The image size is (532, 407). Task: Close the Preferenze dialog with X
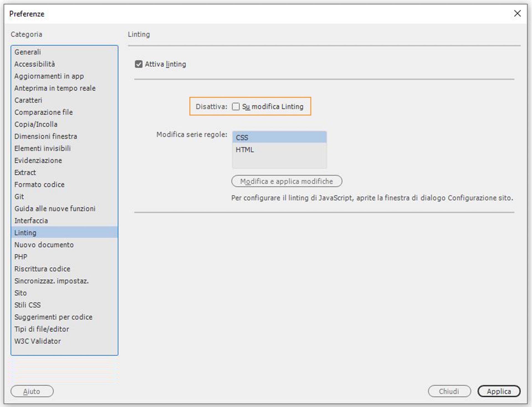pos(517,14)
